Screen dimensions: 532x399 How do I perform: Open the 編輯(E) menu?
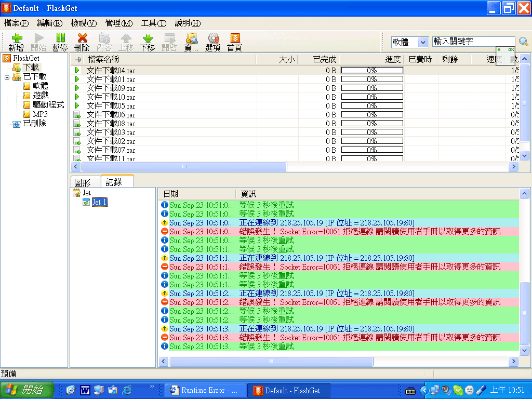pos(49,23)
